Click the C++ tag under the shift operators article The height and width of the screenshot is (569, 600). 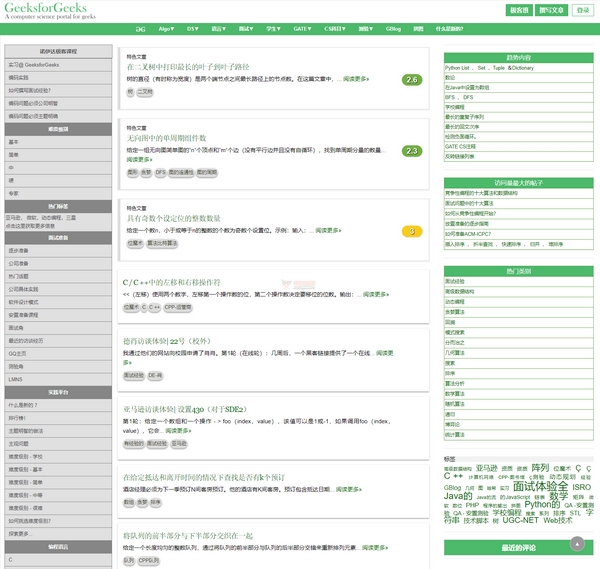pyautogui.click(x=155, y=307)
